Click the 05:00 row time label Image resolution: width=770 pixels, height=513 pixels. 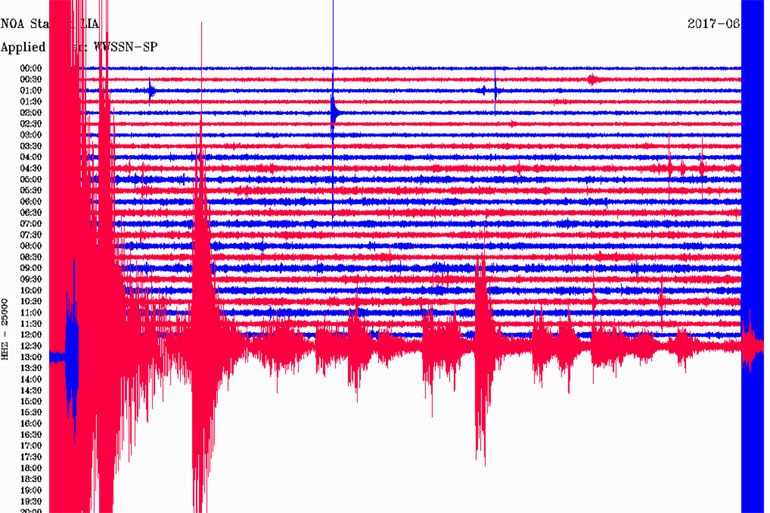point(30,179)
